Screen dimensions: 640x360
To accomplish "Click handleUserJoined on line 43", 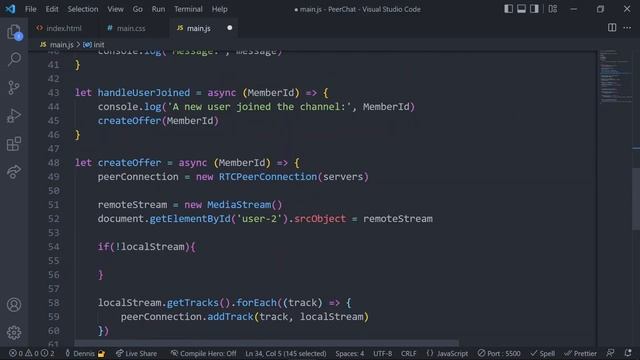I will (144, 93).
